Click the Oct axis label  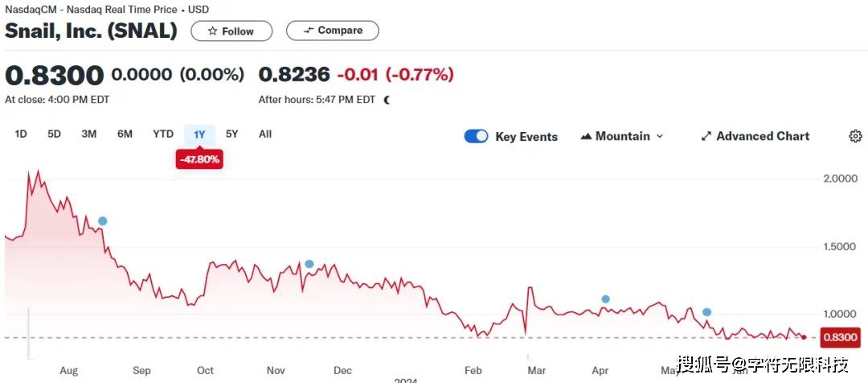(206, 370)
